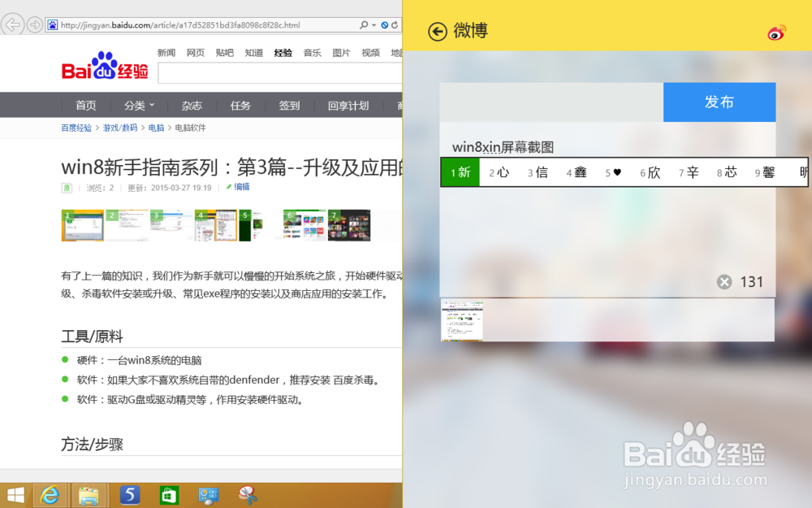812x508 pixels.
Task: Click the IE forward arrow button
Action: [35, 24]
